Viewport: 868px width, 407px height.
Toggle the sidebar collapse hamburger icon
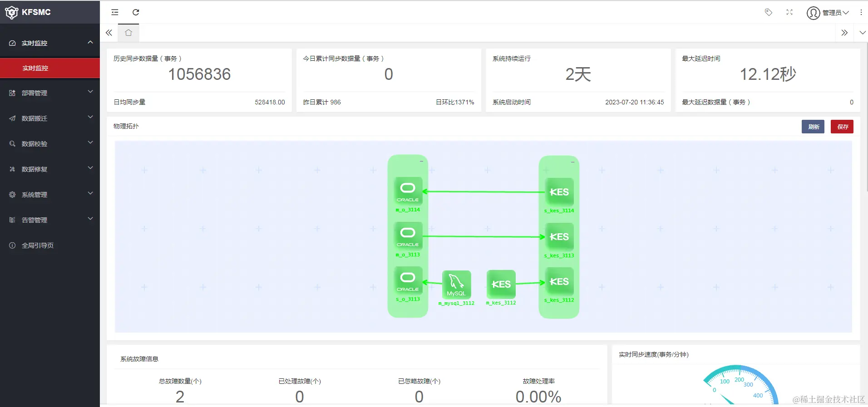tap(115, 12)
